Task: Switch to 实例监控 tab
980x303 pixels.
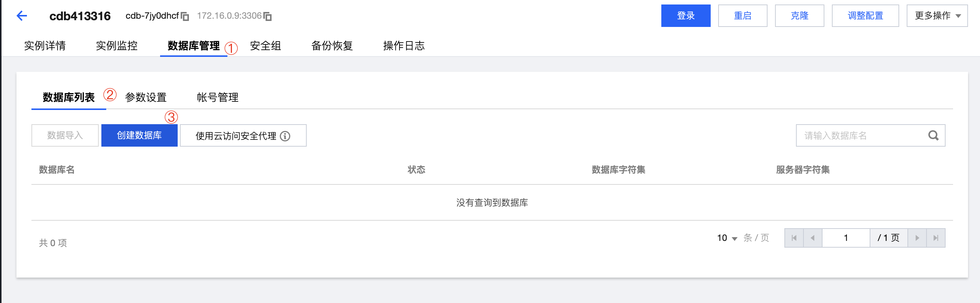Action: (116, 46)
